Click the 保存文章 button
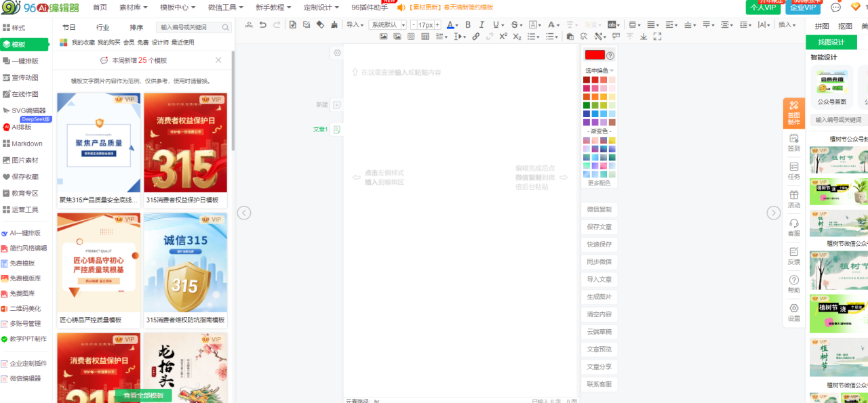The image size is (868, 403). coord(599,227)
